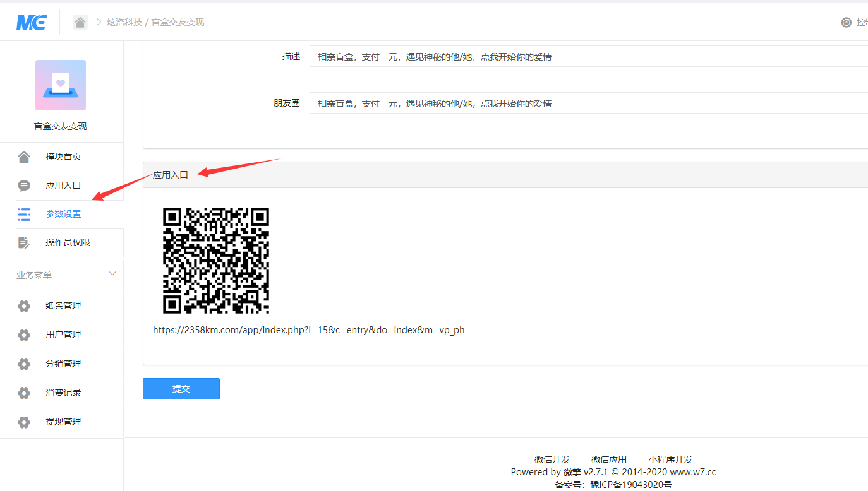Click the 应用入口 QR code image
868x491 pixels.
click(216, 261)
